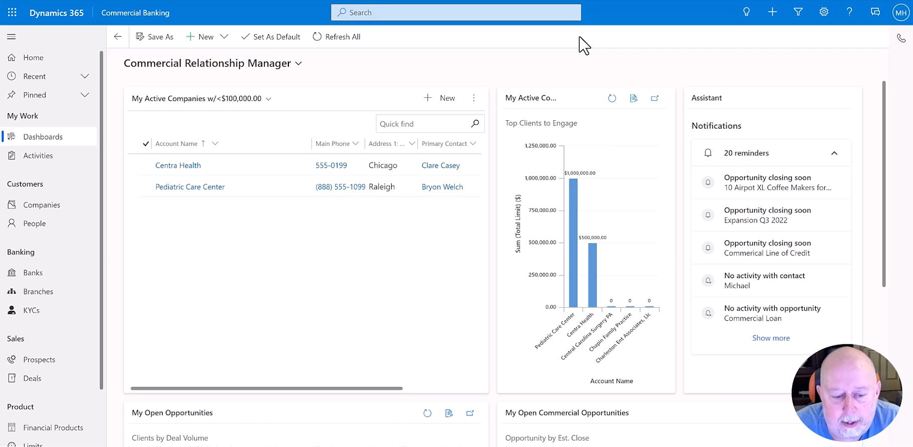Open Prospects in sidebar
The height and width of the screenshot is (447, 913).
[39, 360]
